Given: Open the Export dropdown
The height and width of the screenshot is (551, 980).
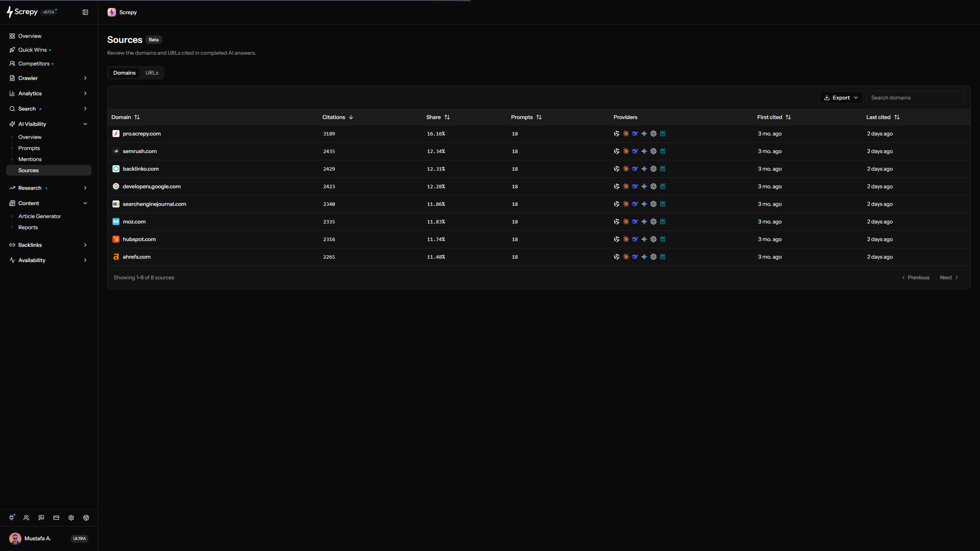Looking at the screenshot, I should pos(841,98).
